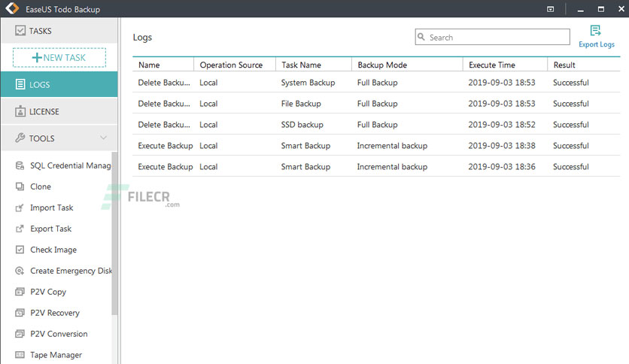
Task: Click Full Backup mode in File Backup row
Action: tap(378, 104)
